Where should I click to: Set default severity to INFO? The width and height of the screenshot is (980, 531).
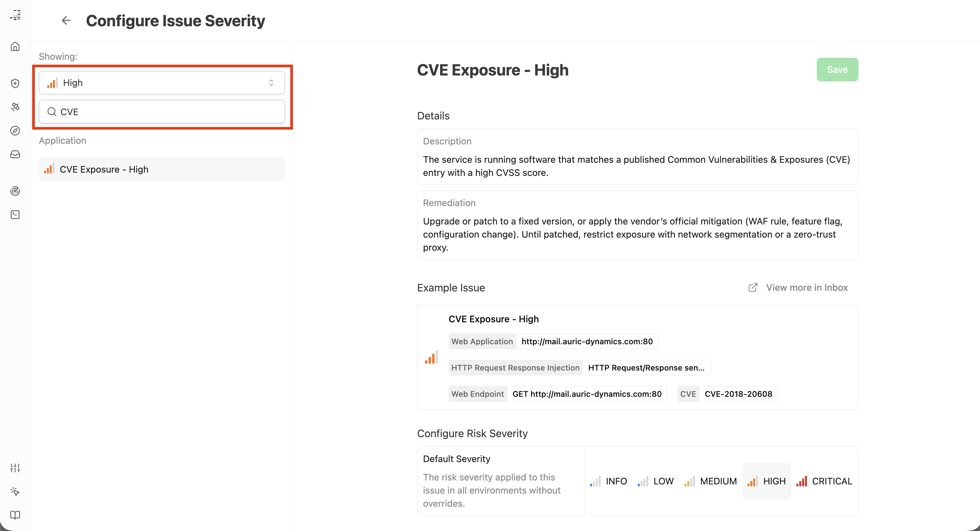(609, 481)
